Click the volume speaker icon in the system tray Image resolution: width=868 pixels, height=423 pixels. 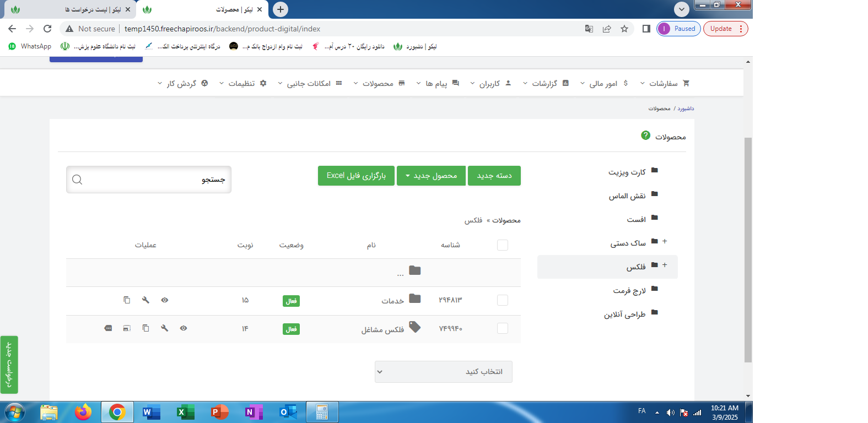point(670,413)
